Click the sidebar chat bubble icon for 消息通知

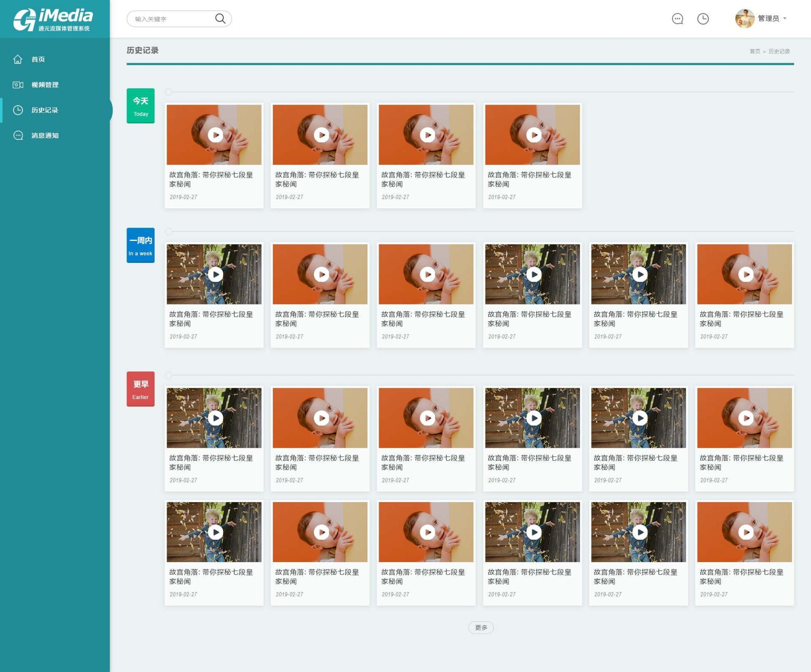click(18, 135)
